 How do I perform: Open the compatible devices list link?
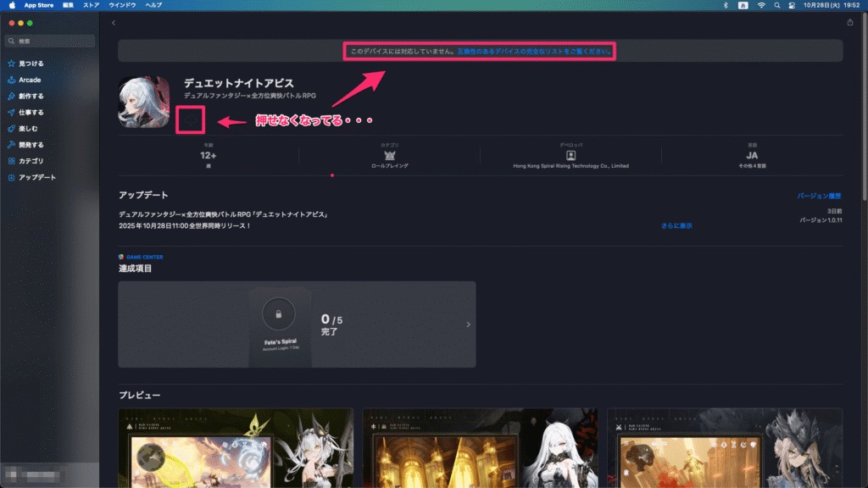coord(534,52)
